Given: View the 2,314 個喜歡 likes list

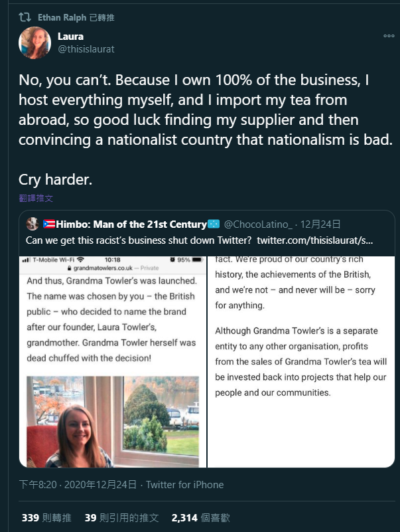Looking at the screenshot, I should pyautogui.click(x=201, y=518).
